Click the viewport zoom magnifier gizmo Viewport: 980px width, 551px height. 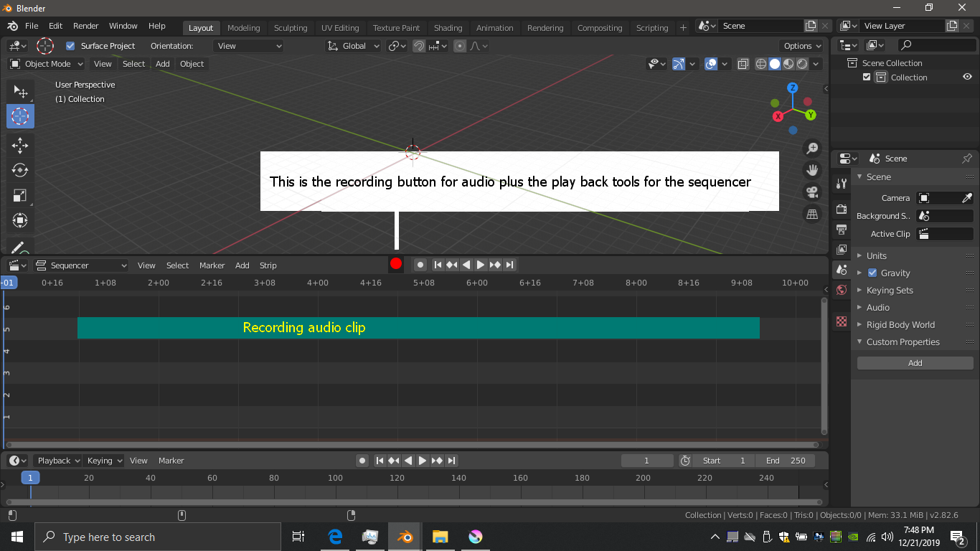point(812,149)
